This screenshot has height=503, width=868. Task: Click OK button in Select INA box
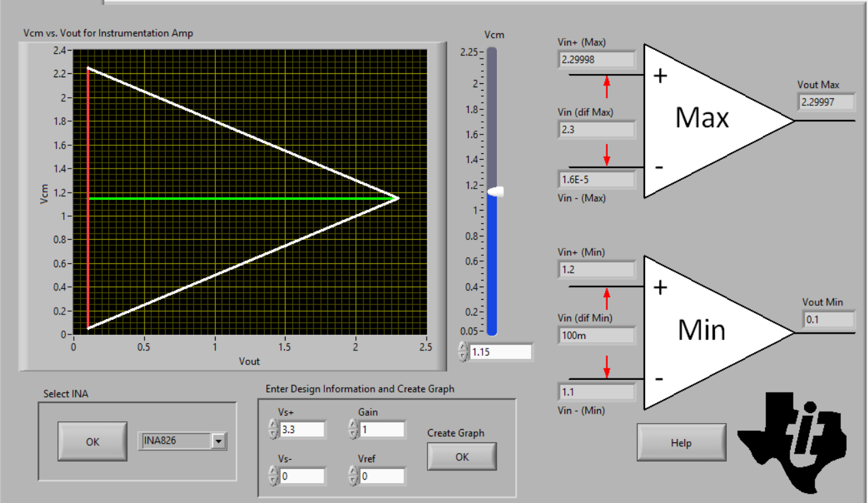click(93, 441)
